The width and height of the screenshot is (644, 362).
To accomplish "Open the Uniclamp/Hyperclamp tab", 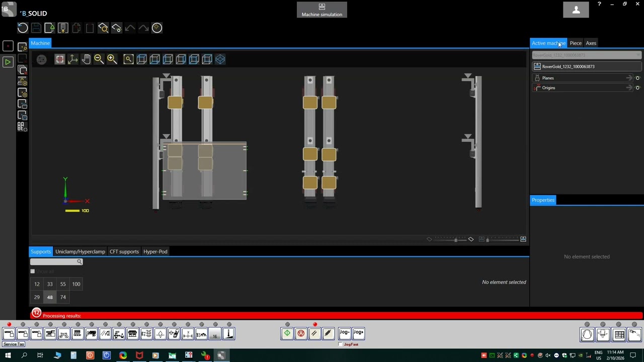I will (x=80, y=251).
